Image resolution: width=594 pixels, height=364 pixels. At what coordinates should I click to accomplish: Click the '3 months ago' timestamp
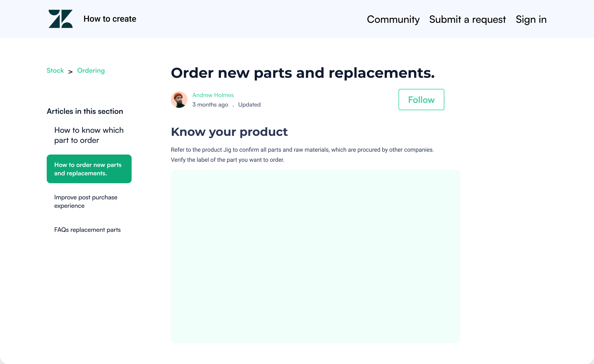210,105
